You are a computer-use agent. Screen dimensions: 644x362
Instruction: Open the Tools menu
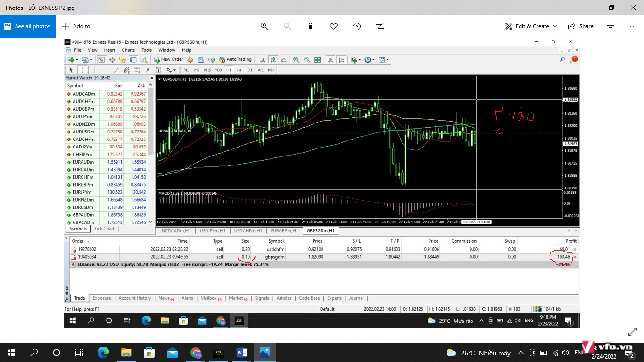[x=147, y=50]
